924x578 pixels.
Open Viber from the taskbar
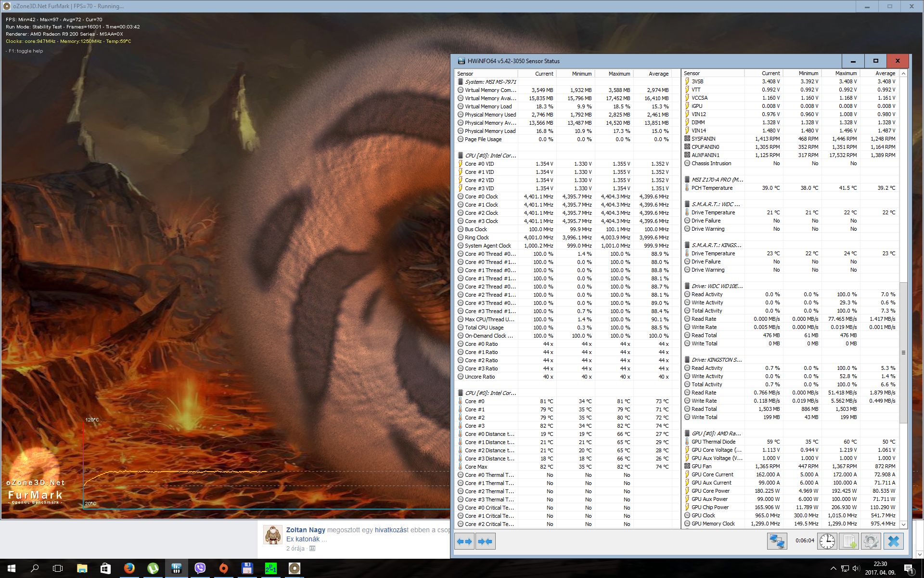(x=200, y=568)
